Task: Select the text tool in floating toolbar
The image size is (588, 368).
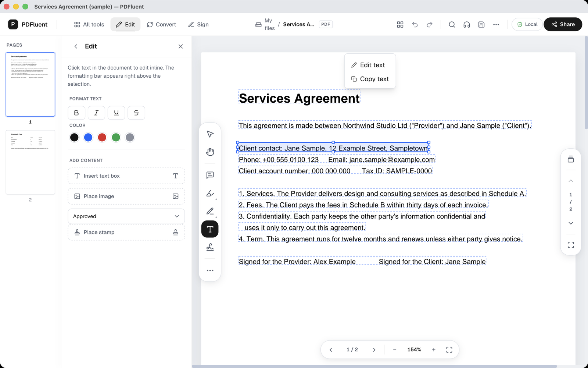Action: click(x=210, y=229)
